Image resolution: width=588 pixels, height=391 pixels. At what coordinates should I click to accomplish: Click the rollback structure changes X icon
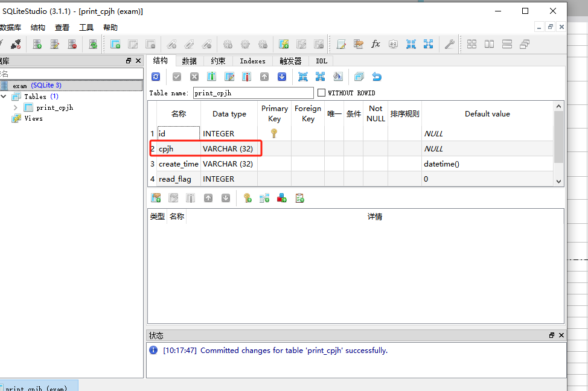pyautogui.click(x=194, y=77)
